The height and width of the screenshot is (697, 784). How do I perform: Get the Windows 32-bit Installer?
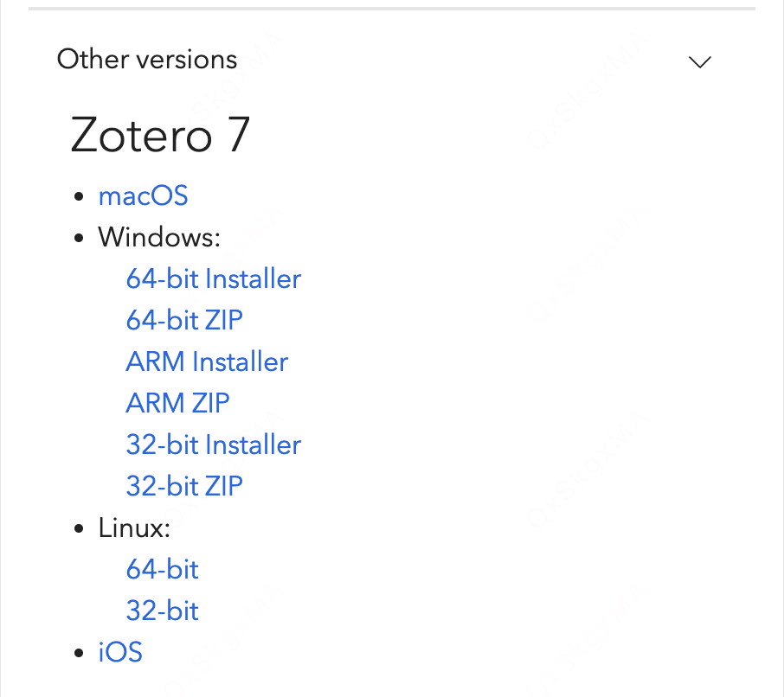[x=213, y=444]
